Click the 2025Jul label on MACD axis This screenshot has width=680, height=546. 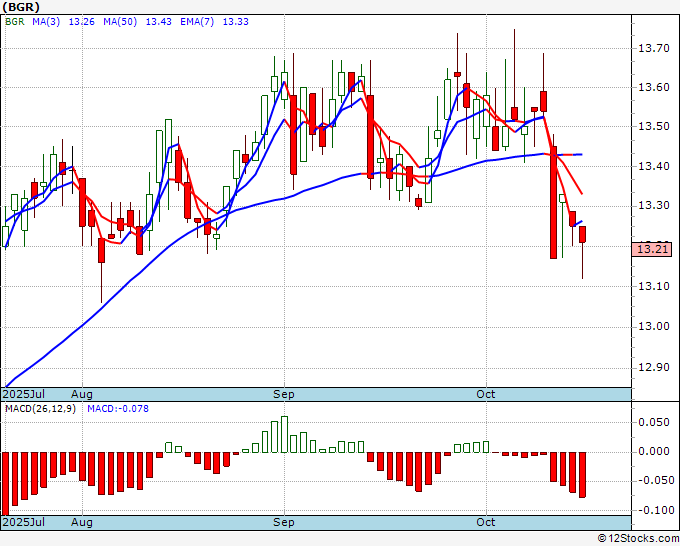click(24, 522)
